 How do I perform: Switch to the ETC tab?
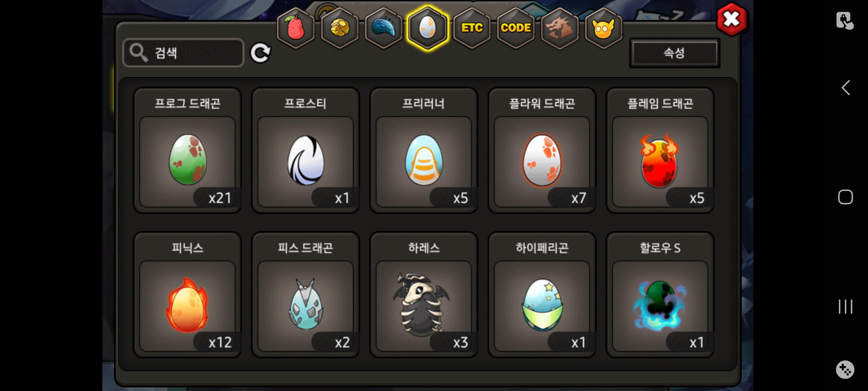pos(472,28)
